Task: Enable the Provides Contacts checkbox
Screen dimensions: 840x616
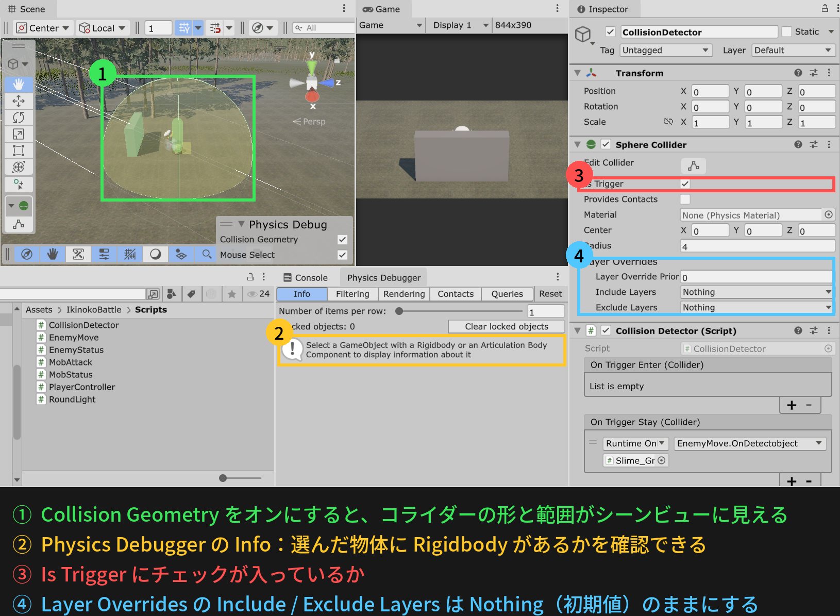Action: [x=685, y=199]
